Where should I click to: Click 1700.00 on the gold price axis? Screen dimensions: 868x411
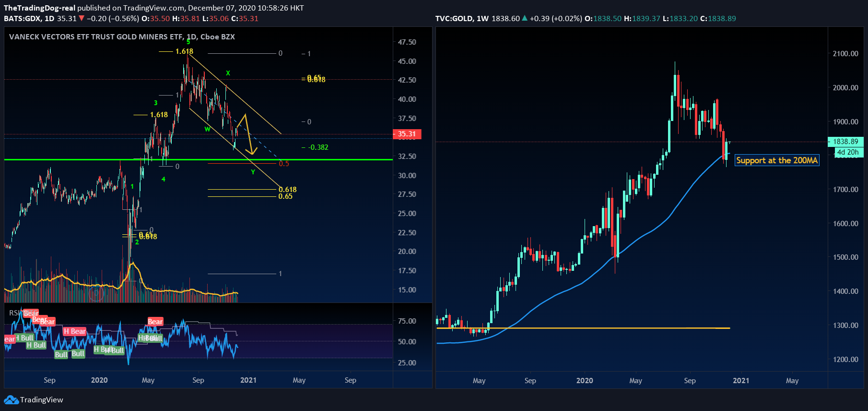coord(845,189)
